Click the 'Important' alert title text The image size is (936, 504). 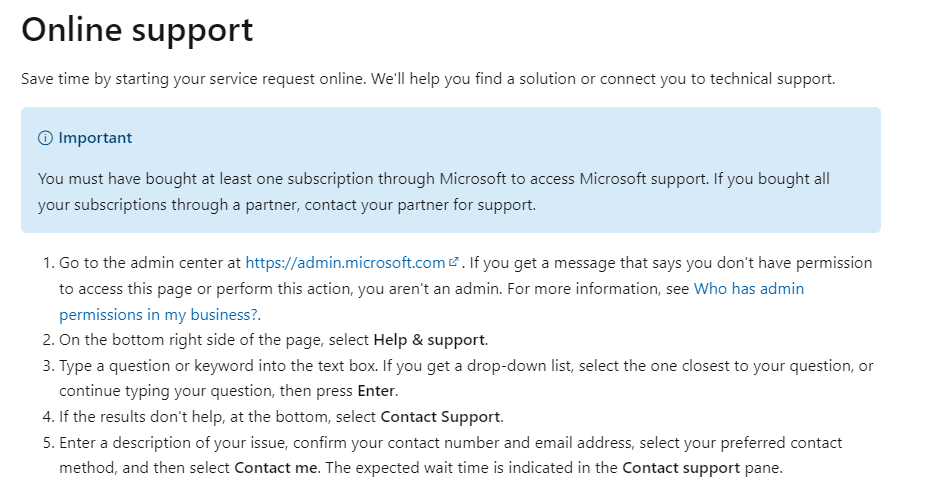coord(95,138)
